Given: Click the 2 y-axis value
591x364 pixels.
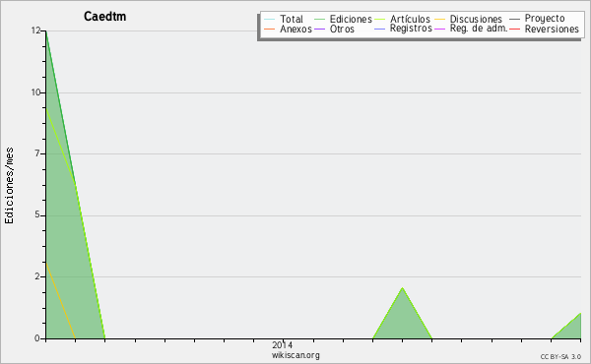Looking at the screenshot, I should coord(37,276).
